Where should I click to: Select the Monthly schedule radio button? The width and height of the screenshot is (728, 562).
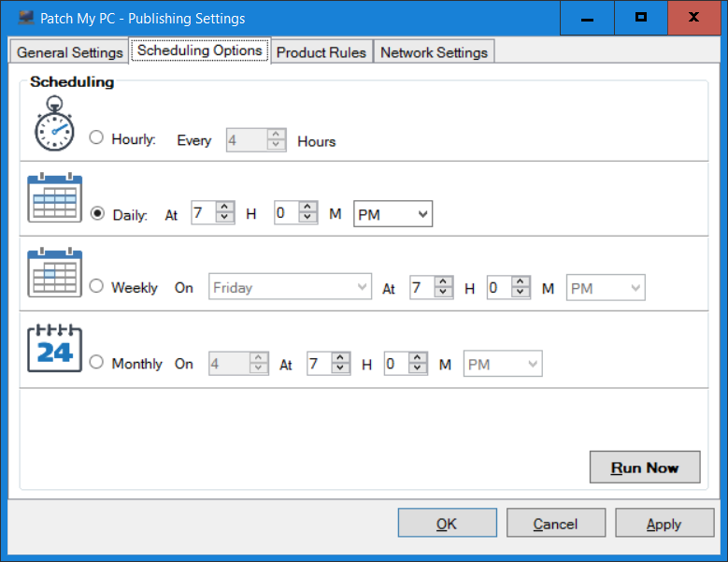pos(96,362)
